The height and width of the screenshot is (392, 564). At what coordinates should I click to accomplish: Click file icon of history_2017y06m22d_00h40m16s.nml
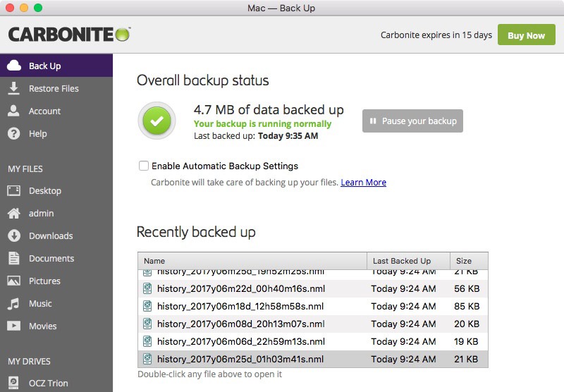pyautogui.click(x=147, y=288)
